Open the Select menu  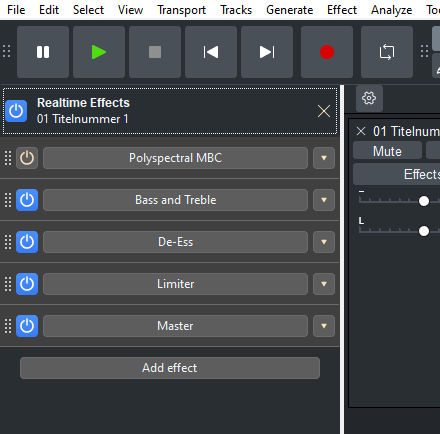(88, 10)
